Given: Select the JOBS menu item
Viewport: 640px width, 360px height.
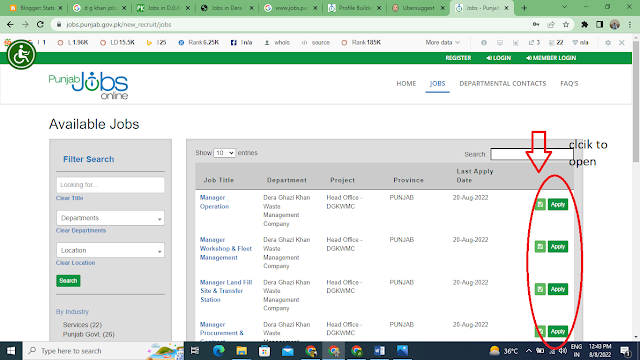Looking at the screenshot, I should point(437,83).
